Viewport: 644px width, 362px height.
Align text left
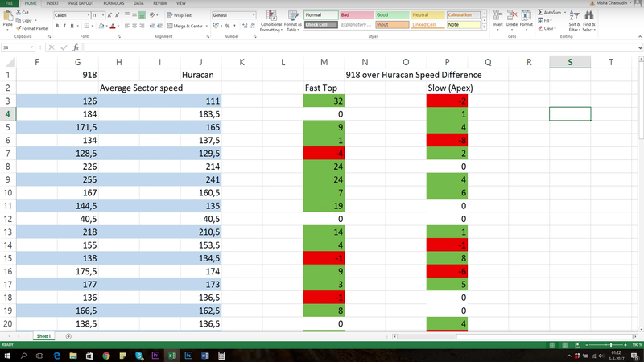127,26
